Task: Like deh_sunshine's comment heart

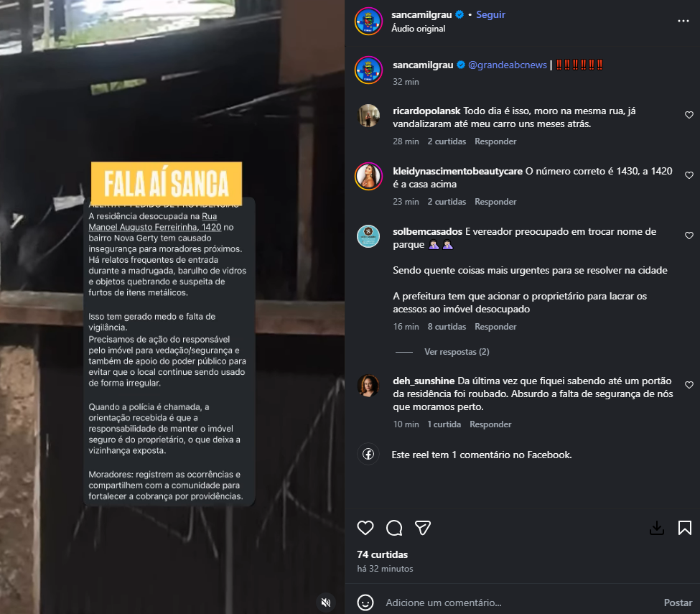Action: (689, 384)
